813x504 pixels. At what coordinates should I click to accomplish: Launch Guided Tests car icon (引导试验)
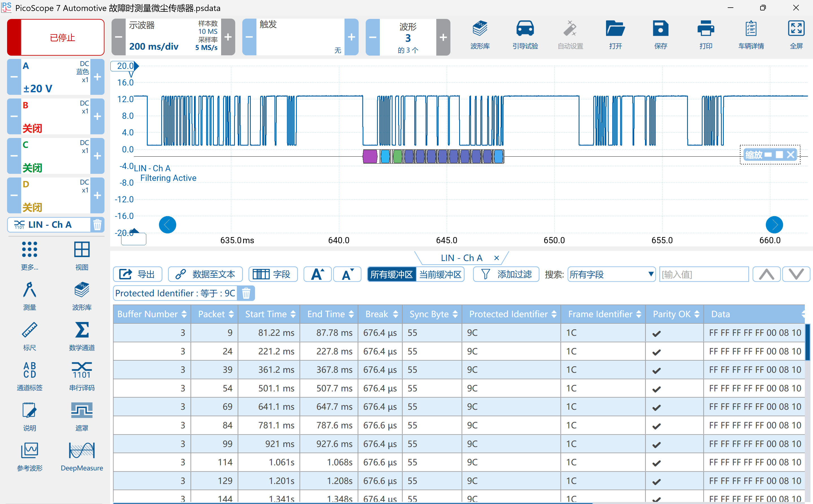[x=525, y=35]
